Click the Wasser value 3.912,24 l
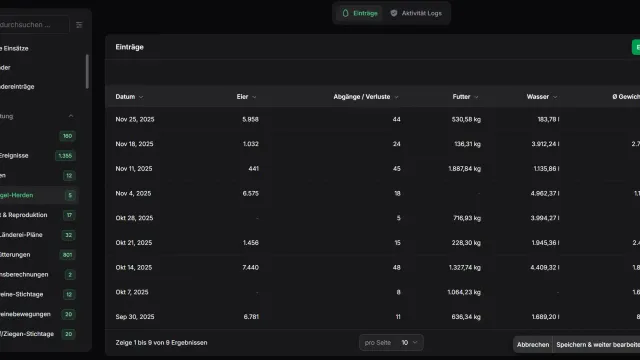The width and height of the screenshot is (640, 360). [x=545, y=144]
